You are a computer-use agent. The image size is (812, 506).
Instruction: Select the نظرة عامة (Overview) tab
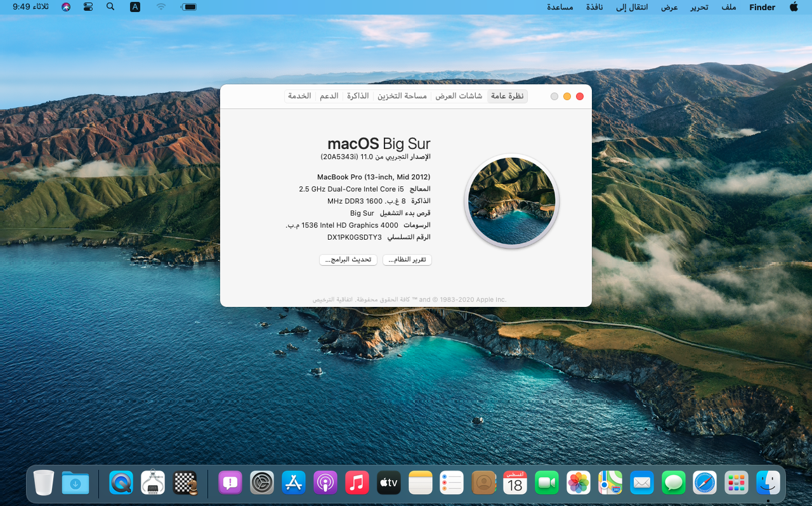click(x=507, y=96)
